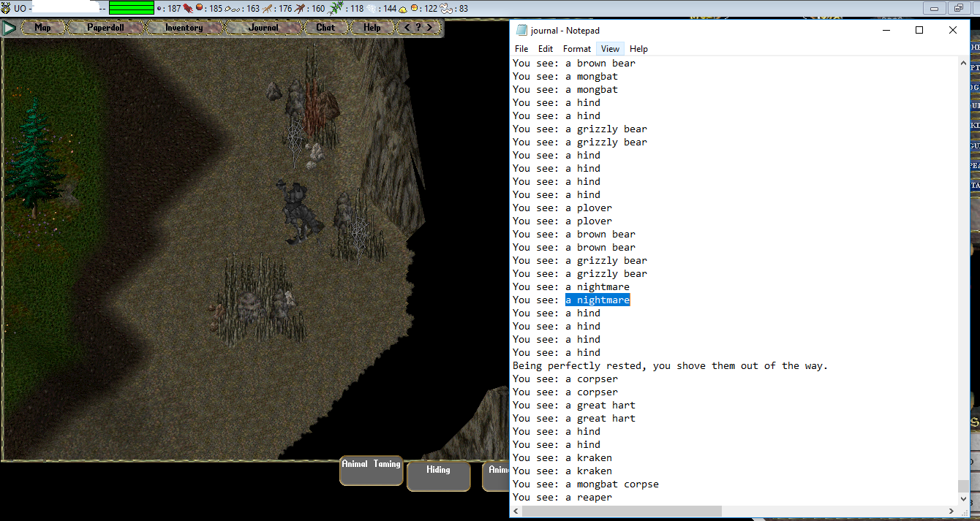Click the purple black pearl reagent icon
The image size is (980, 521).
[159, 9]
